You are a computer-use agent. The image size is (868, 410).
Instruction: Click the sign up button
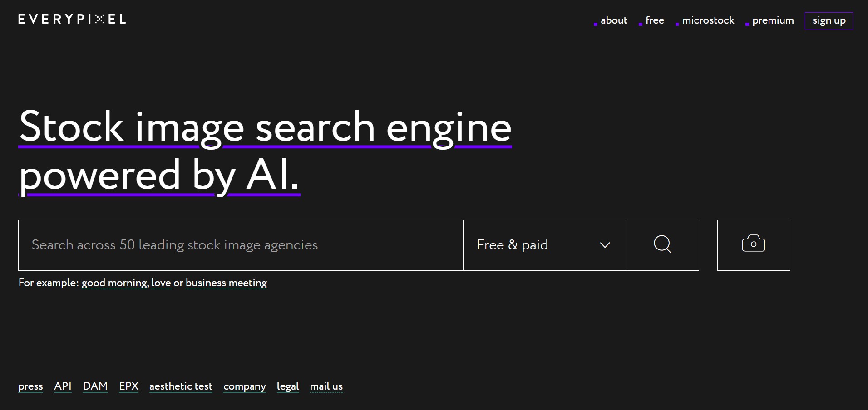(x=829, y=21)
